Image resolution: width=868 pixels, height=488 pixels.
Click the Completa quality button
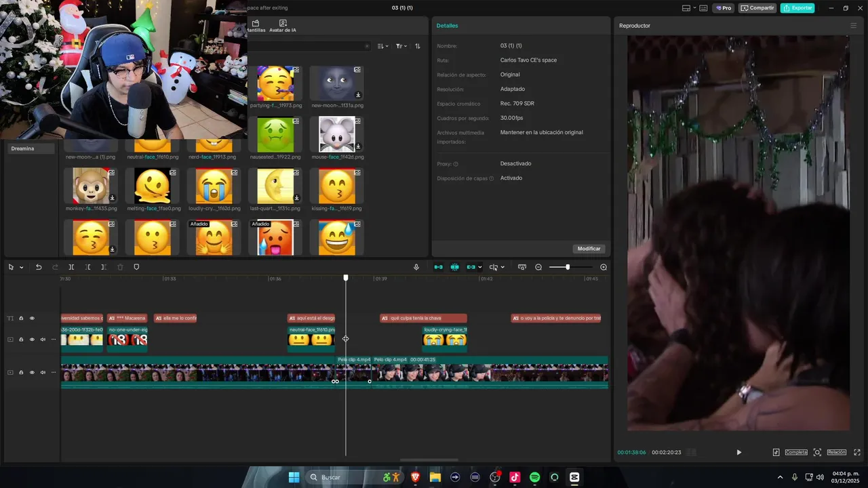coord(796,452)
